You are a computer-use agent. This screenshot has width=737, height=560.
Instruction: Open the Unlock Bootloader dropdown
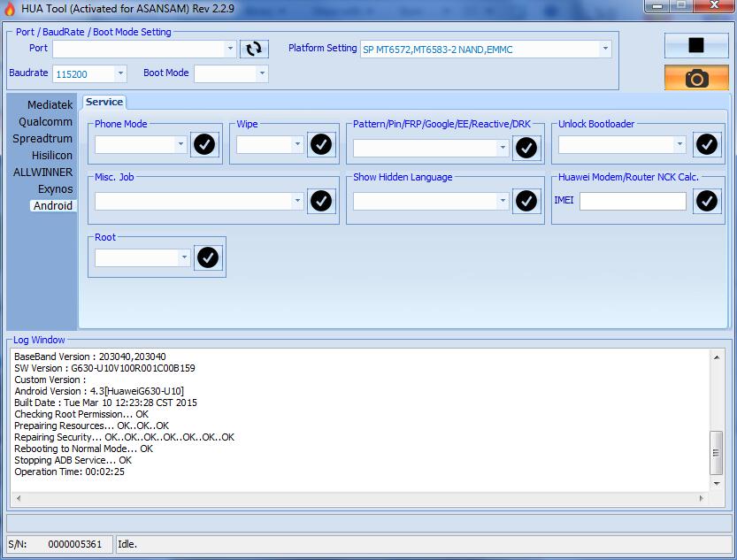point(679,144)
